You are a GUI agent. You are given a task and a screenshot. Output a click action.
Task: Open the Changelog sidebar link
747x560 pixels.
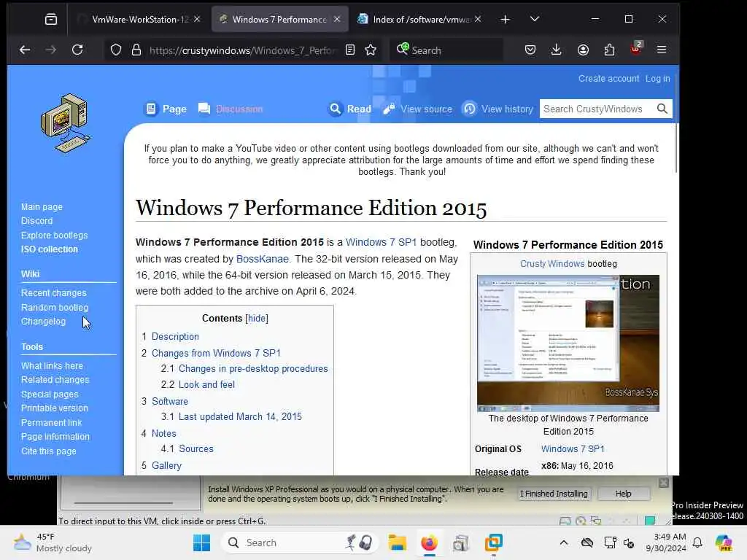click(x=43, y=322)
